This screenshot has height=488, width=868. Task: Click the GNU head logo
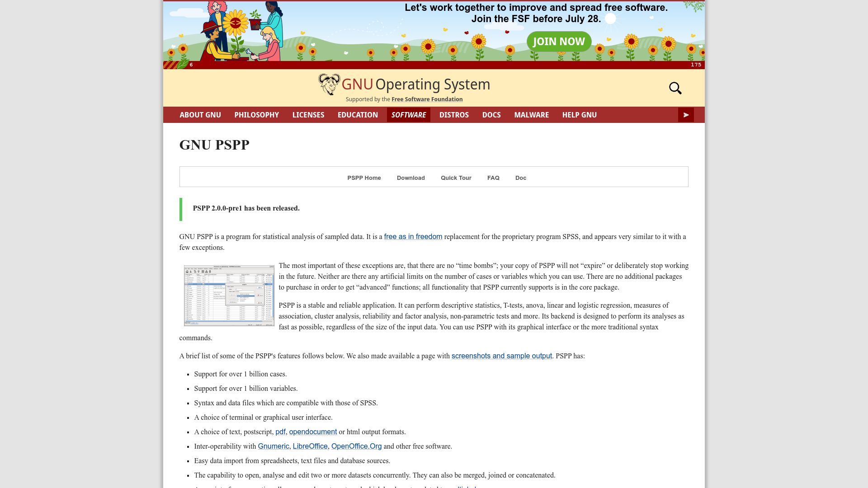pyautogui.click(x=329, y=84)
